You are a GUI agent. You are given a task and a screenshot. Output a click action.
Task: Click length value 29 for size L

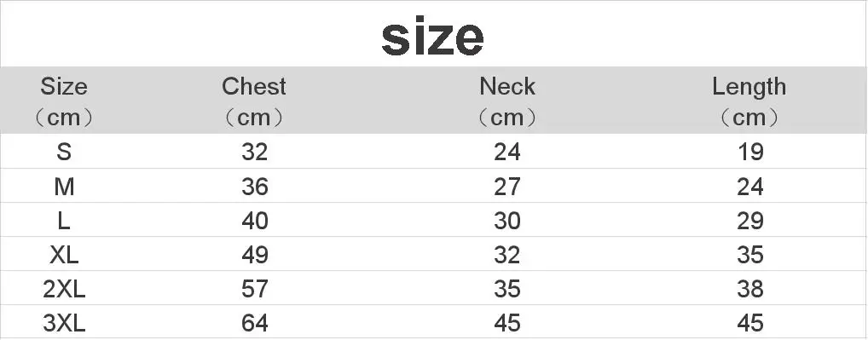point(750,221)
